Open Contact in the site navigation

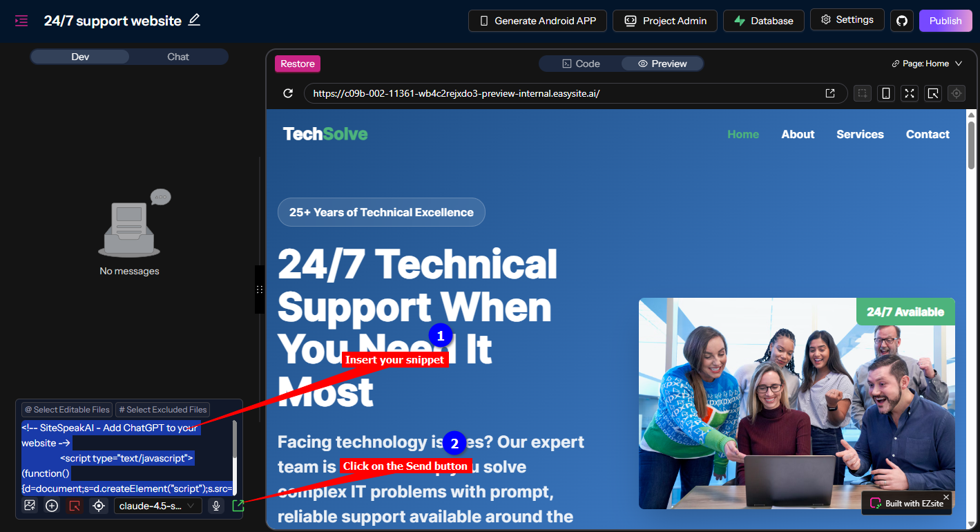928,134
